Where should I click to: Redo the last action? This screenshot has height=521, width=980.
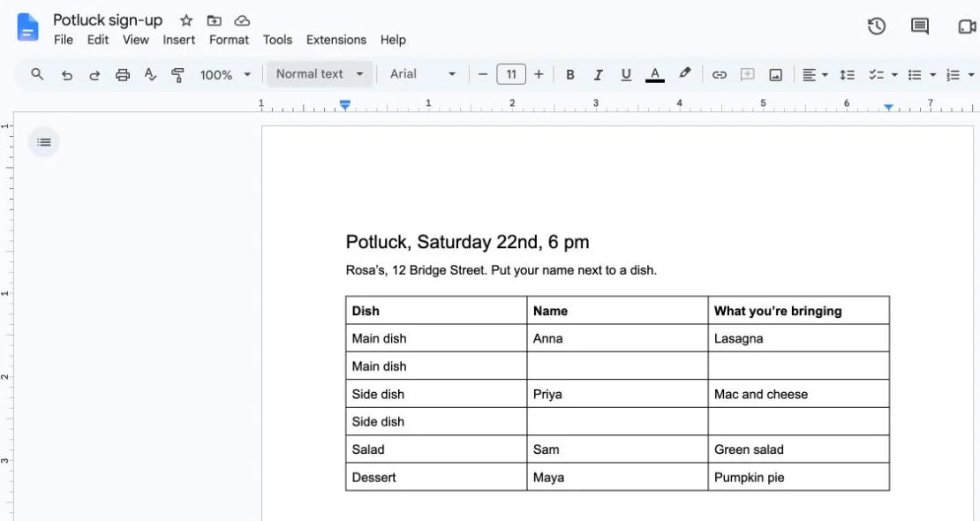tap(94, 75)
